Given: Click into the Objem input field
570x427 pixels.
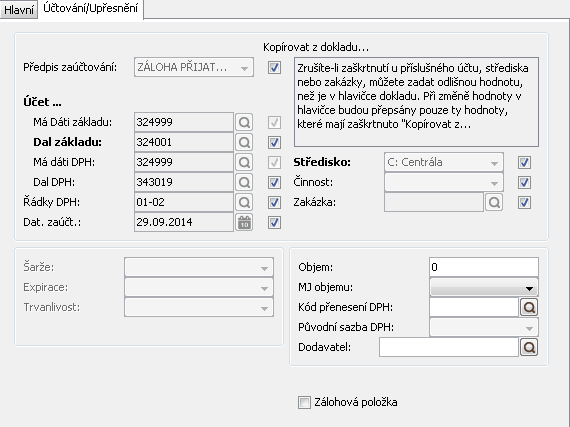Looking at the screenshot, I should (484, 267).
